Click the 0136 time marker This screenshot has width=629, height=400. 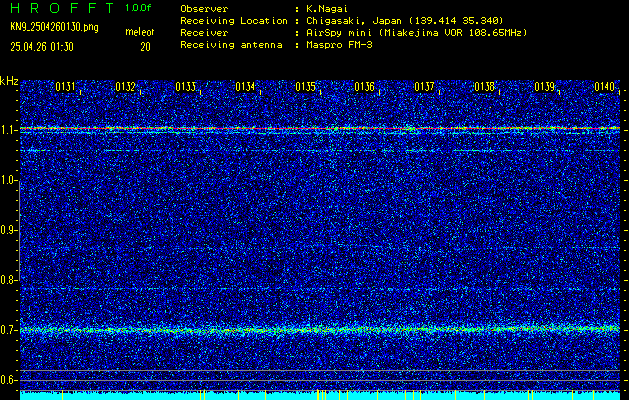[364, 87]
